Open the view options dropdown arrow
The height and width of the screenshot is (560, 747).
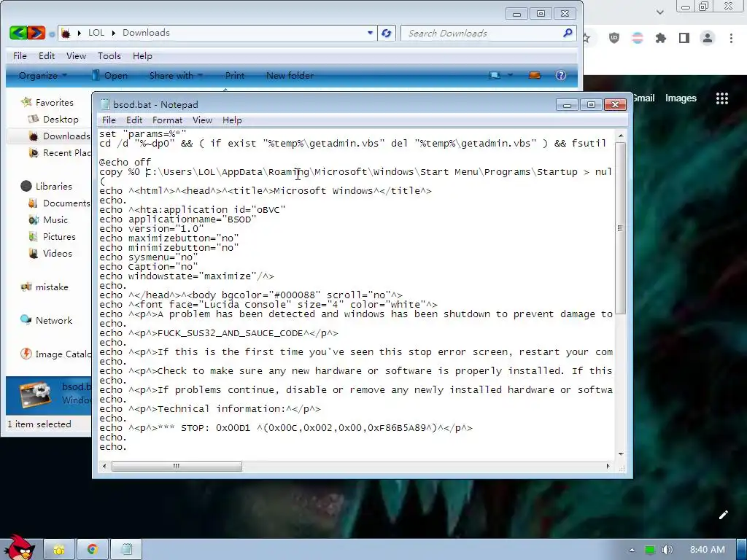pos(510,75)
